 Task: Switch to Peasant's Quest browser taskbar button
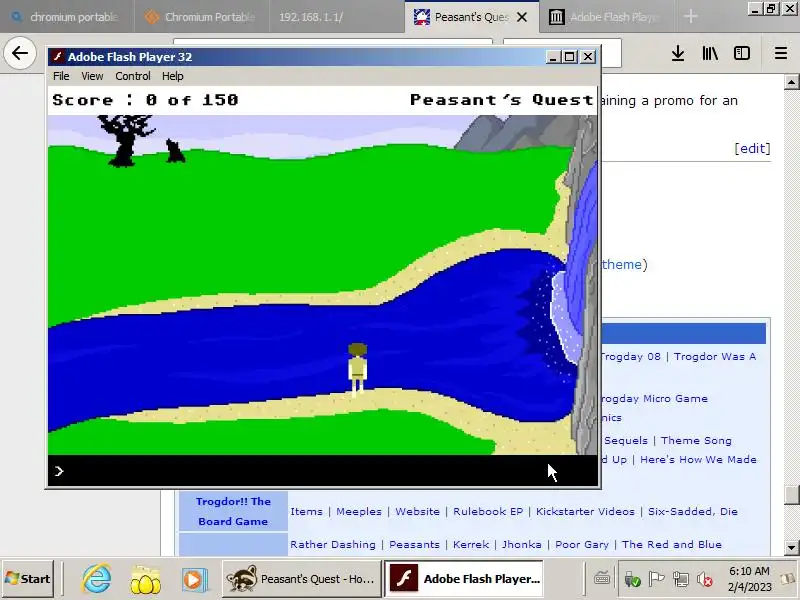[x=302, y=579]
